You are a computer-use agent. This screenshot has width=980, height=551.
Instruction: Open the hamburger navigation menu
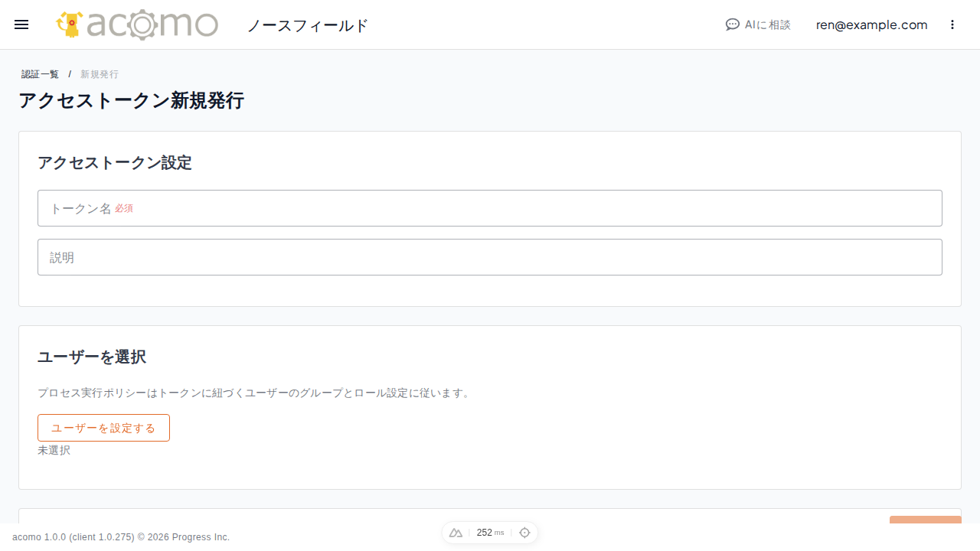click(x=21, y=24)
